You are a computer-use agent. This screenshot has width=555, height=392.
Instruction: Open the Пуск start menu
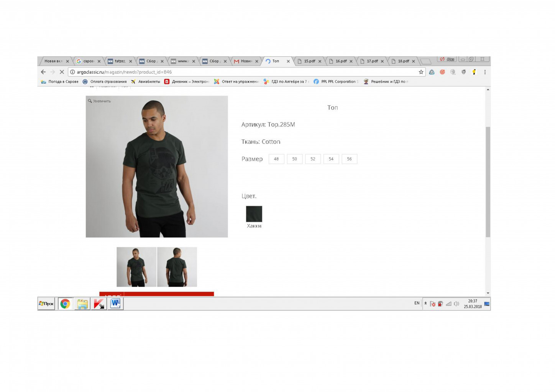point(46,304)
